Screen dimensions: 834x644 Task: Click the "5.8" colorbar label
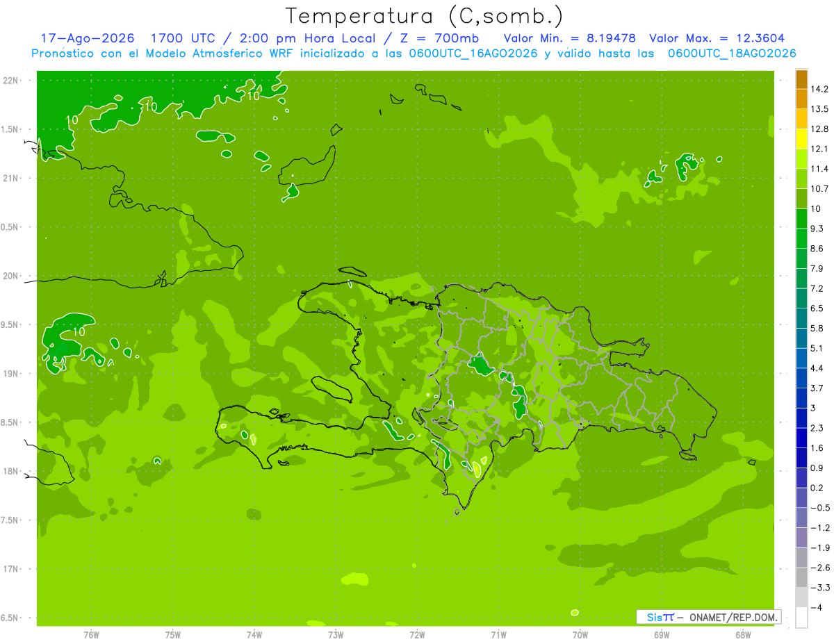tap(817, 329)
